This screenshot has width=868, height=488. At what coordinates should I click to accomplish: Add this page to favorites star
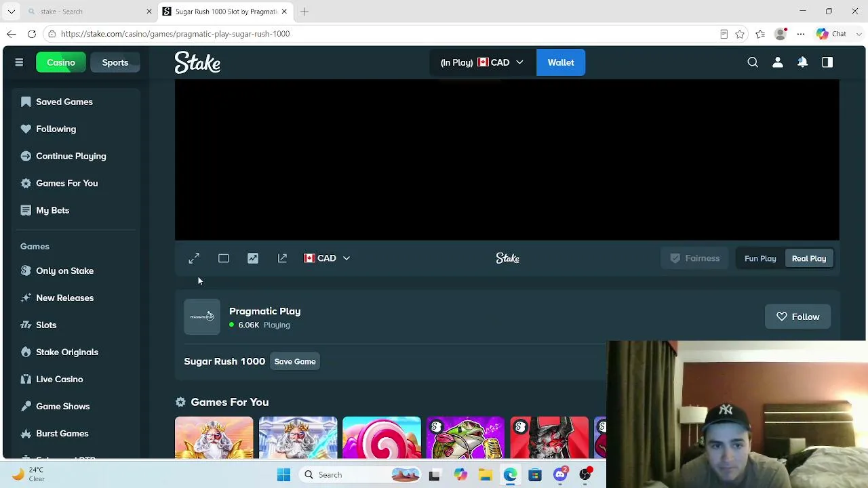[x=740, y=34]
